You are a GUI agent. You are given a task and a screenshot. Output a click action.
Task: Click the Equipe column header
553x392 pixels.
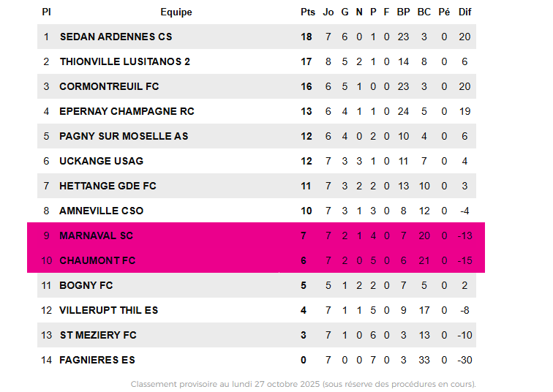pos(176,12)
